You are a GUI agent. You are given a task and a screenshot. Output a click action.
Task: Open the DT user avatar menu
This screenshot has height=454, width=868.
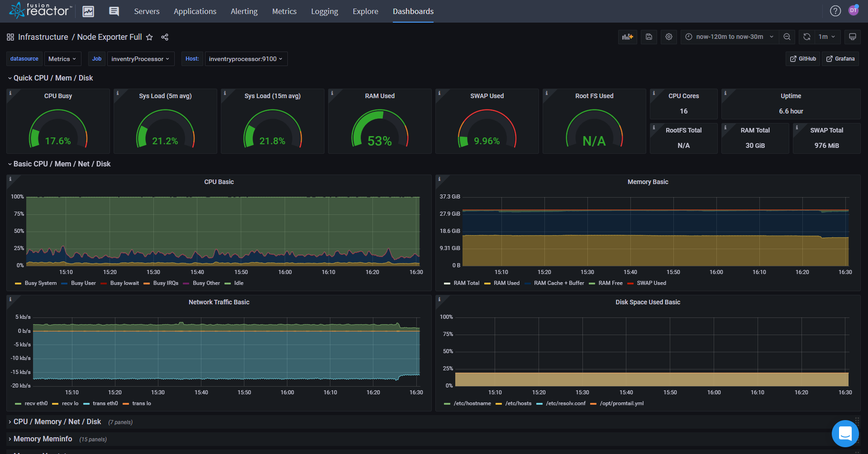(854, 10)
